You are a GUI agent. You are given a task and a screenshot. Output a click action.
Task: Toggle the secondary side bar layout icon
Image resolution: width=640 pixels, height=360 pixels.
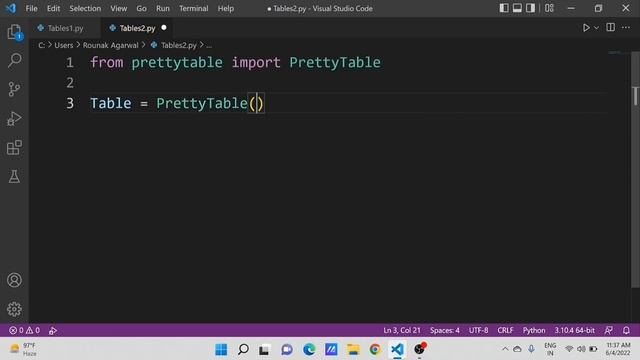click(x=530, y=8)
